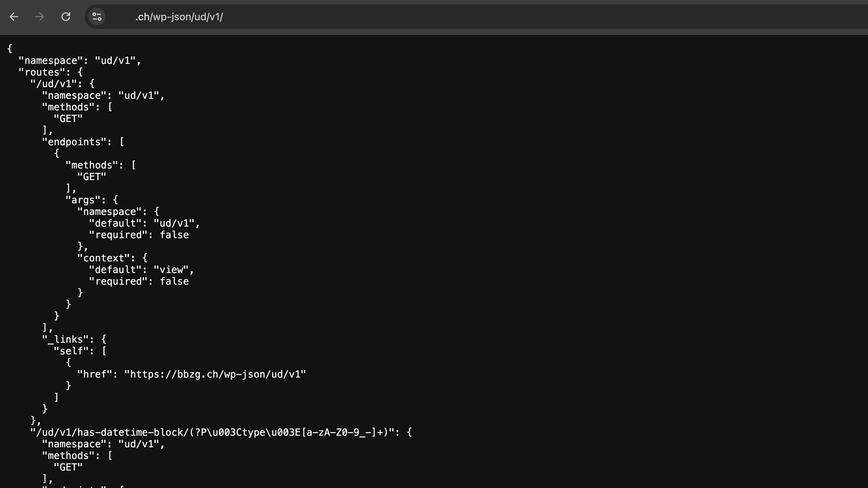This screenshot has height=488, width=868.
Task: Reload the page with refresh icon
Action: [66, 17]
